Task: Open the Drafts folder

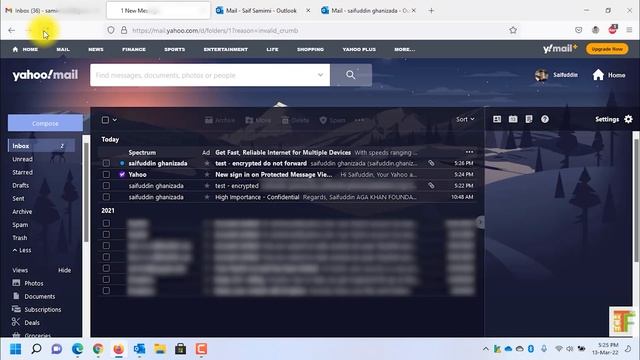Action: (20, 185)
